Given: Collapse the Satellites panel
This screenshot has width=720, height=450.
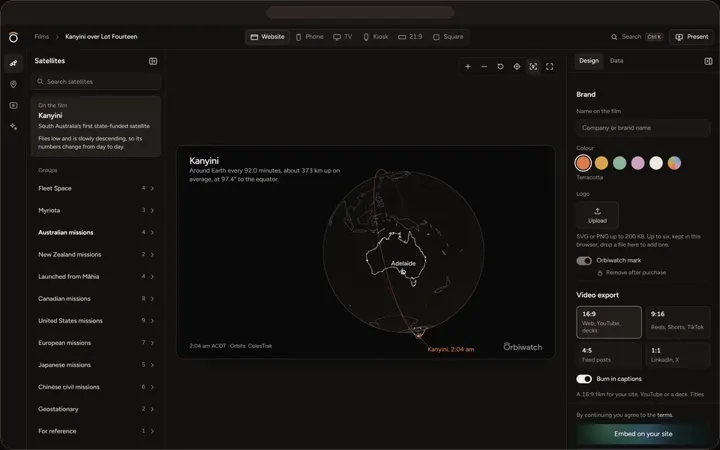Looking at the screenshot, I should click(x=153, y=61).
